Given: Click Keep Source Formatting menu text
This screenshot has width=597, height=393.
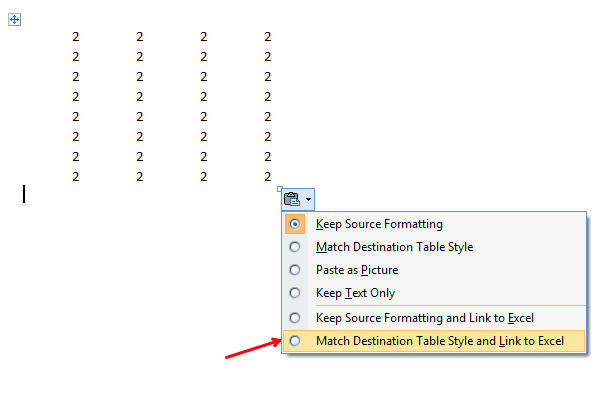Looking at the screenshot, I should [379, 224].
